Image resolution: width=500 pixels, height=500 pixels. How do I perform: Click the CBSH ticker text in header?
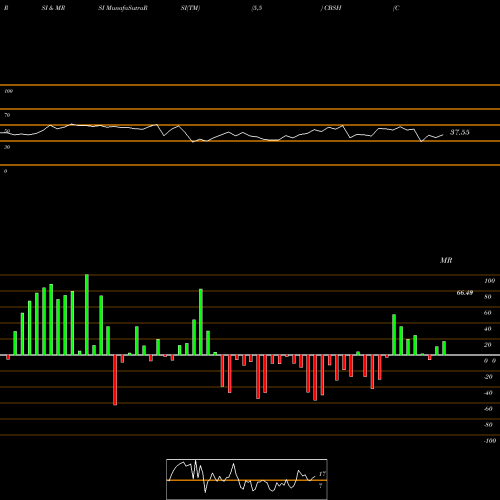[x=332, y=8]
